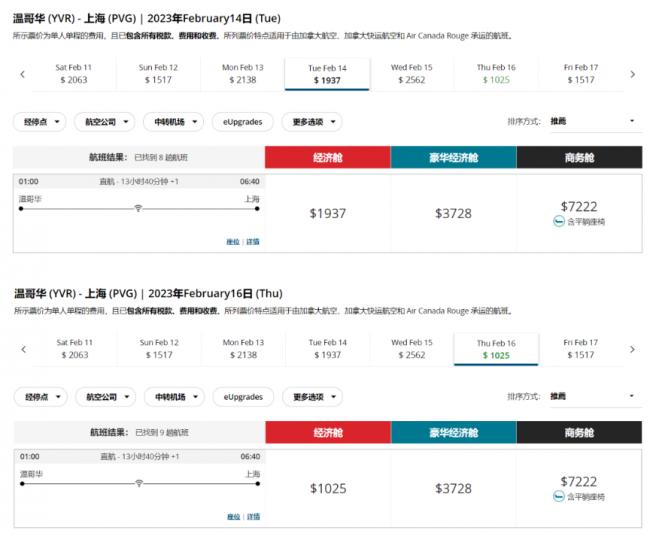Click red 经济舱 header in Feb 14 results

pos(327,157)
